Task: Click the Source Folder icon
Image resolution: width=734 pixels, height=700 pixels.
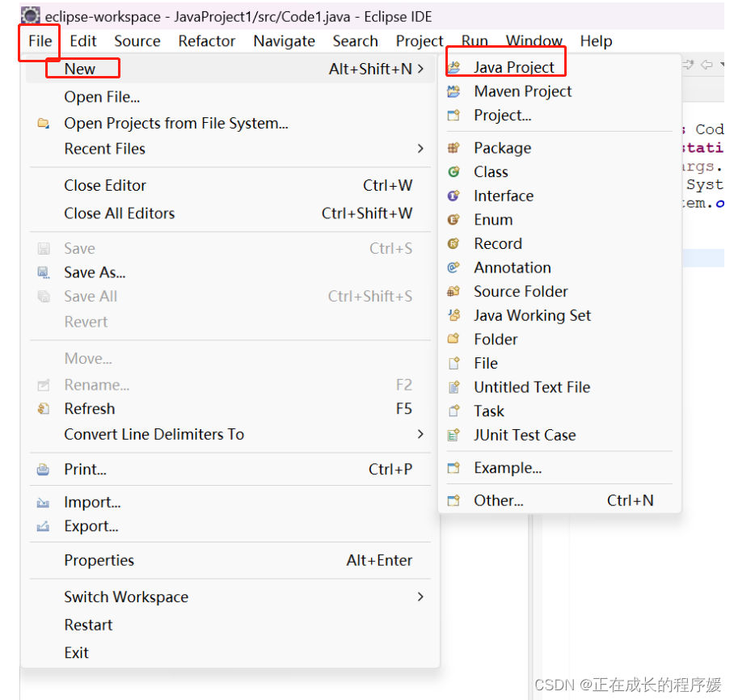Action: pos(453,291)
